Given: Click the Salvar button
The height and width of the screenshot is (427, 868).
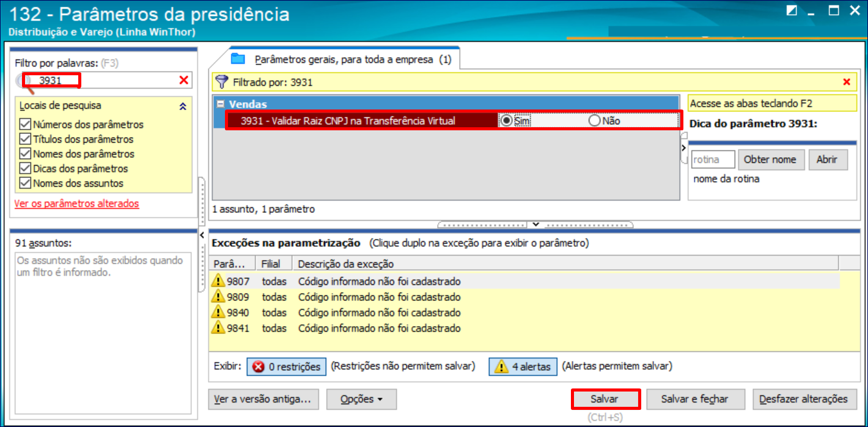Looking at the screenshot, I should (x=605, y=399).
